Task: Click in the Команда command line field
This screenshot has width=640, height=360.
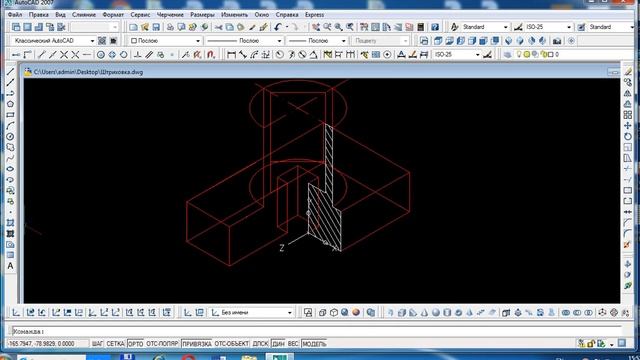Action: point(316,331)
